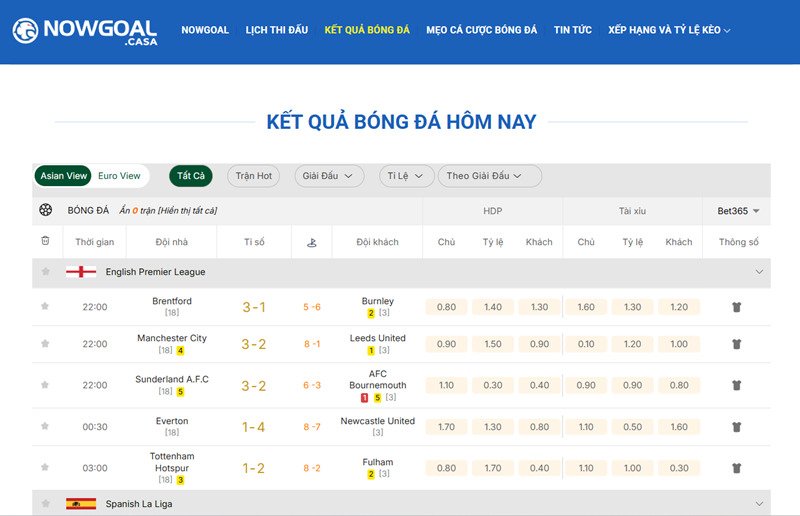Open jersey stats for Brentford match
This screenshot has height=516, width=800.
point(737,307)
